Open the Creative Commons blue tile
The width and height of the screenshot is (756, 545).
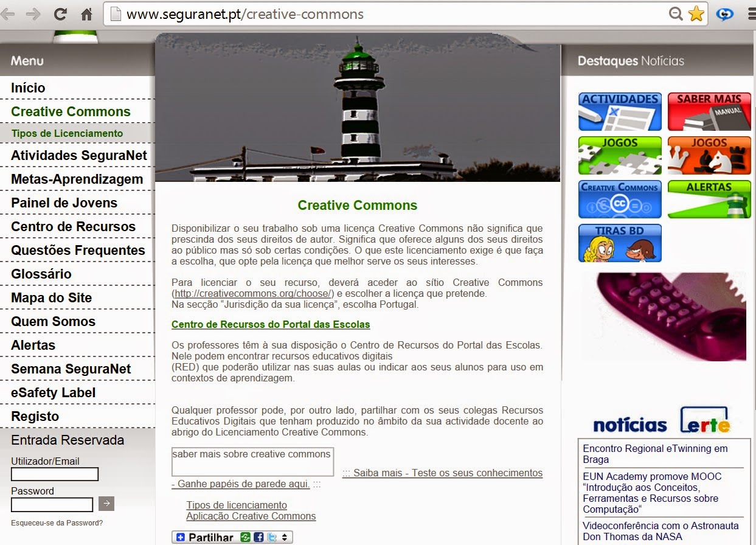(620, 199)
